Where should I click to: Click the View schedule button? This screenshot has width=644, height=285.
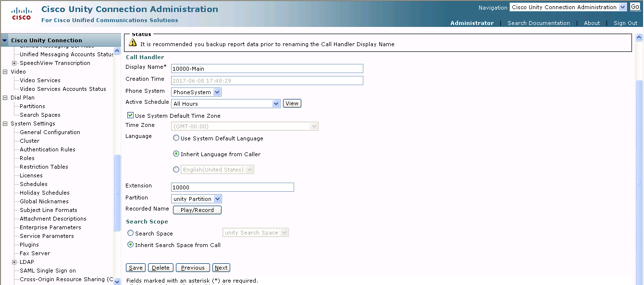coord(292,103)
